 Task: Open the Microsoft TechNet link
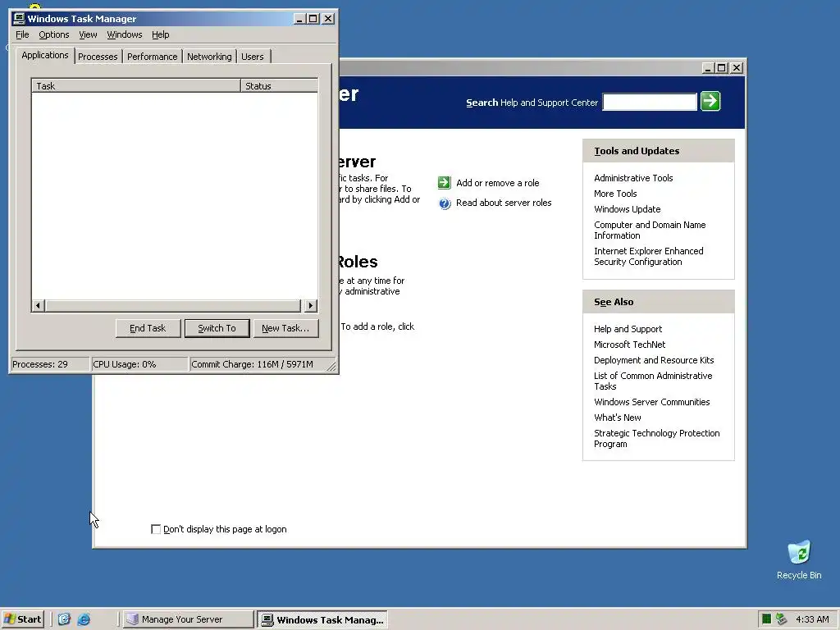point(629,345)
